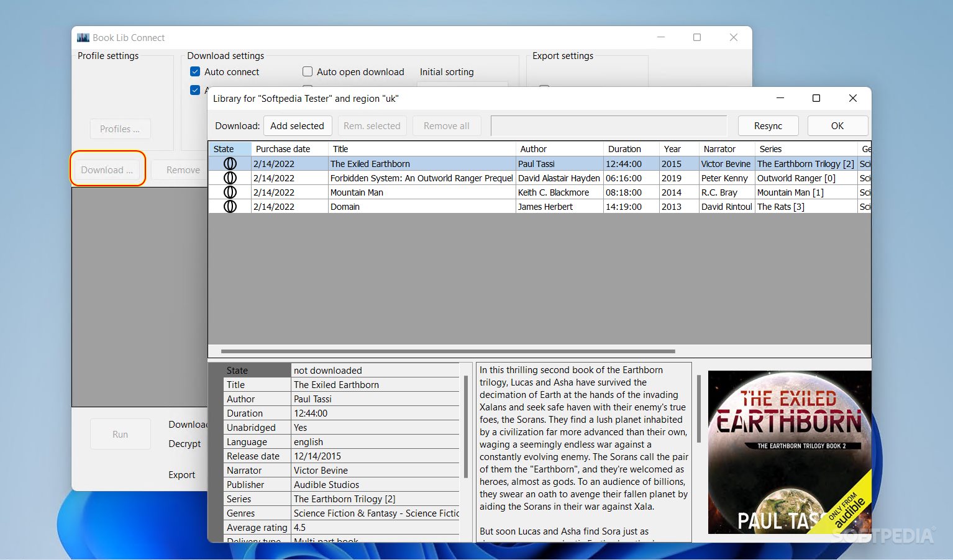Click the download status field in toolbar
Image resolution: width=953 pixels, height=560 pixels.
point(609,126)
